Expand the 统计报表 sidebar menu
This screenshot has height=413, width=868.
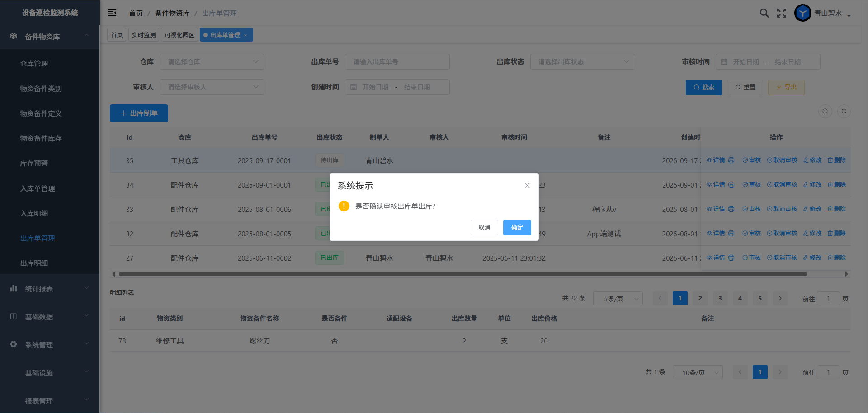(50, 289)
